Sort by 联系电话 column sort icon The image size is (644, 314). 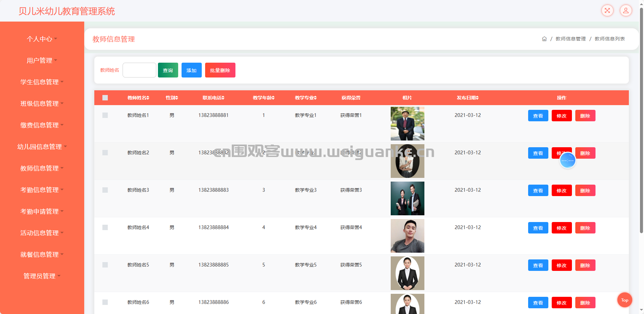[x=223, y=98]
